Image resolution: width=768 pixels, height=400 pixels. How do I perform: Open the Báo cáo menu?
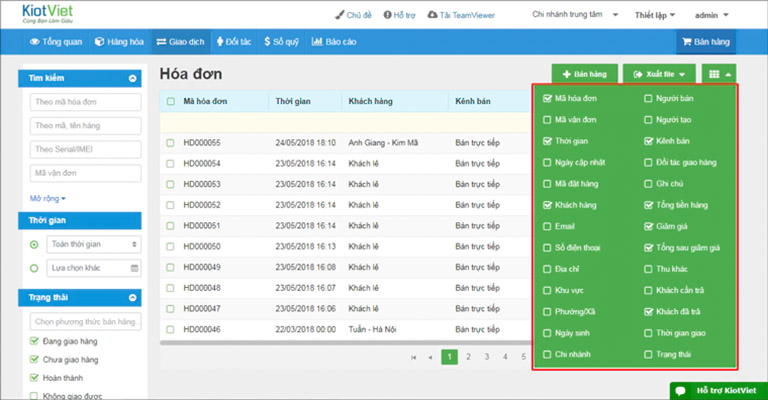334,42
